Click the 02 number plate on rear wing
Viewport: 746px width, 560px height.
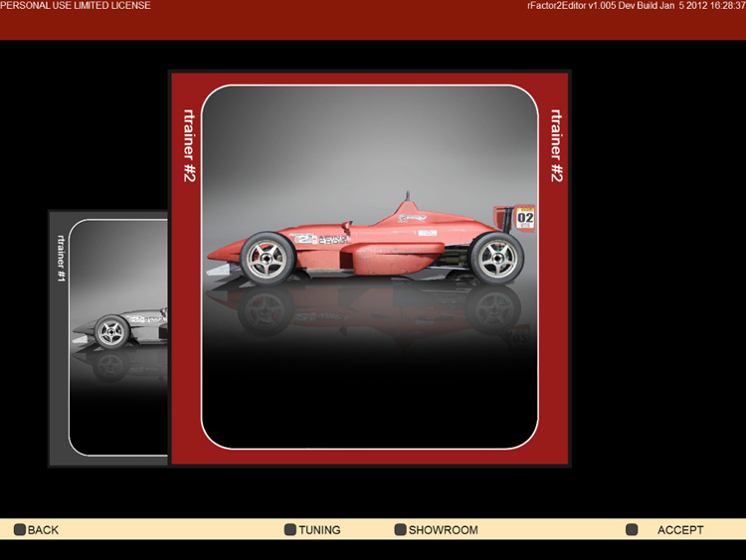click(x=525, y=218)
